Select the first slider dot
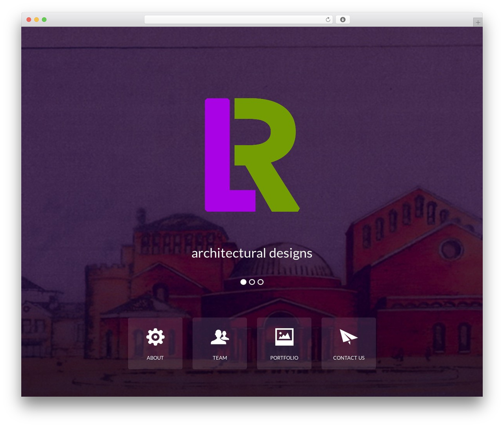This screenshot has height=427, width=504. (243, 282)
